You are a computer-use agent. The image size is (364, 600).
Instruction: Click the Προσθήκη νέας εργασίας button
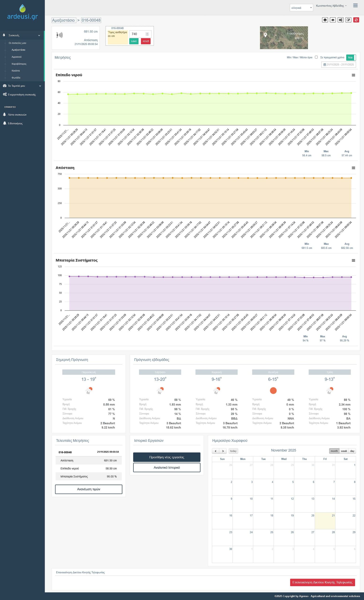[x=167, y=457]
